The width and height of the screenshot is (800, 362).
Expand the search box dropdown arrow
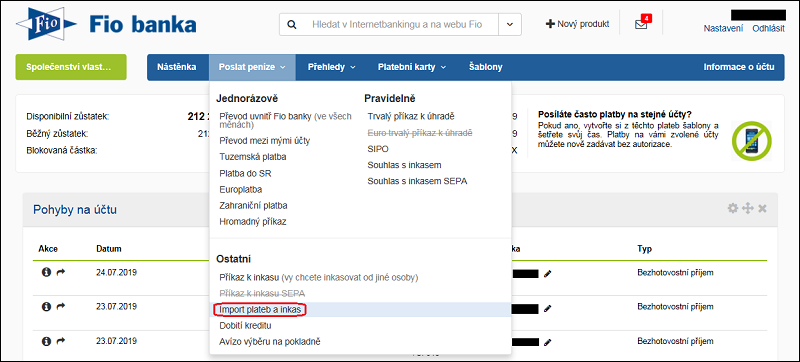tap(510, 24)
